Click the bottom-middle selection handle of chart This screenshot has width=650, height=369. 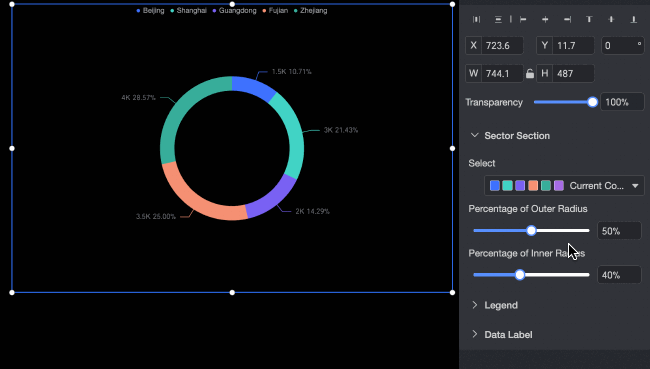pos(232,292)
